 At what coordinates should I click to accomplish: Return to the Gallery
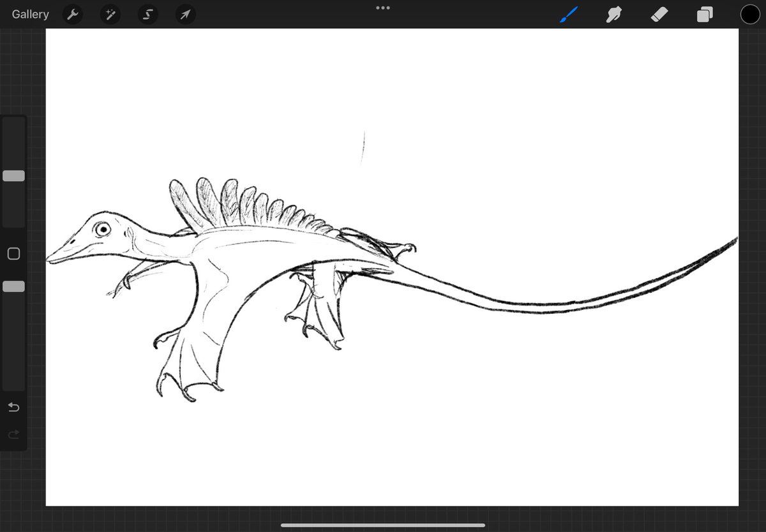(x=30, y=14)
